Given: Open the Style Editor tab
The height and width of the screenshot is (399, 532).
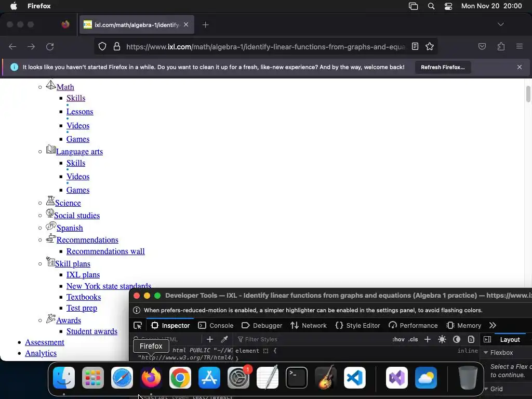Looking at the screenshot, I should click(x=357, y=325).
